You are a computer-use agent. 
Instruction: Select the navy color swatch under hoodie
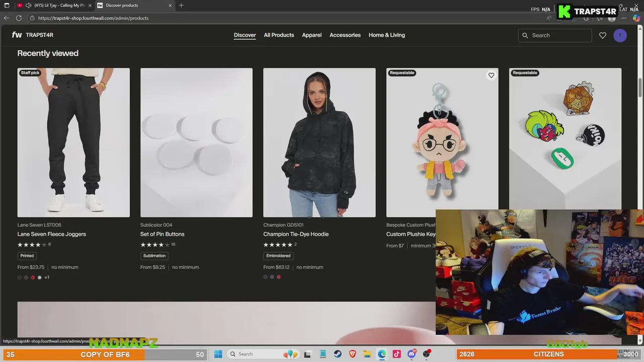click(x=272, y=277)
